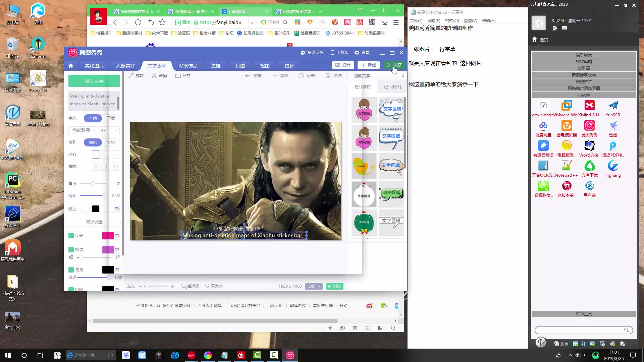Select local (本地) font source
Viewport: 644px width, 362px height.
point(93,118)
